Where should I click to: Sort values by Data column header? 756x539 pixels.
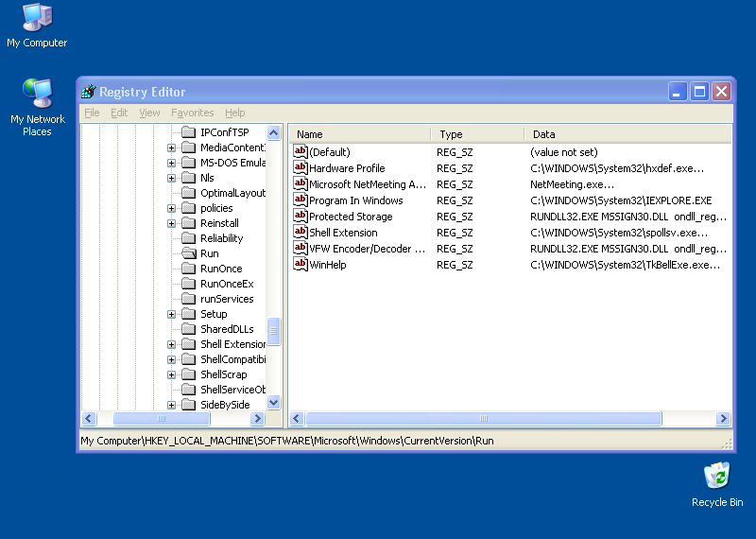click(627, 134)
